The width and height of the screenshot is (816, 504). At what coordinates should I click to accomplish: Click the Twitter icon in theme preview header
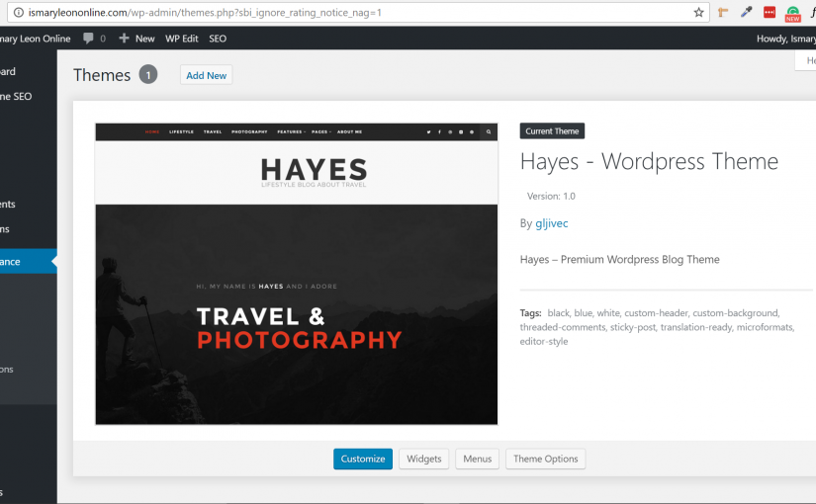[x=429, y=132]
